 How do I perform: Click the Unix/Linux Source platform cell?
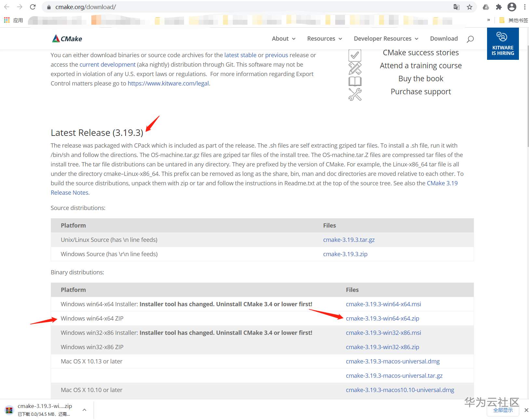(x=109, y=240)
